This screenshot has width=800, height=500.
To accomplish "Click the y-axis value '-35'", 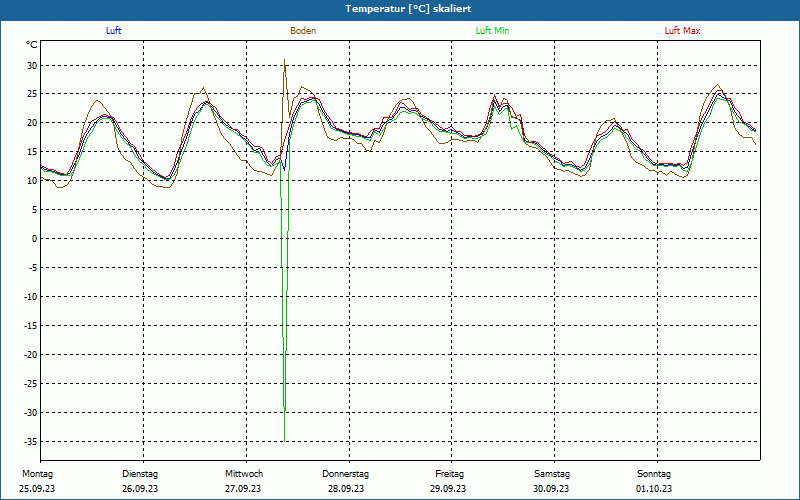I will coord(31,441).
